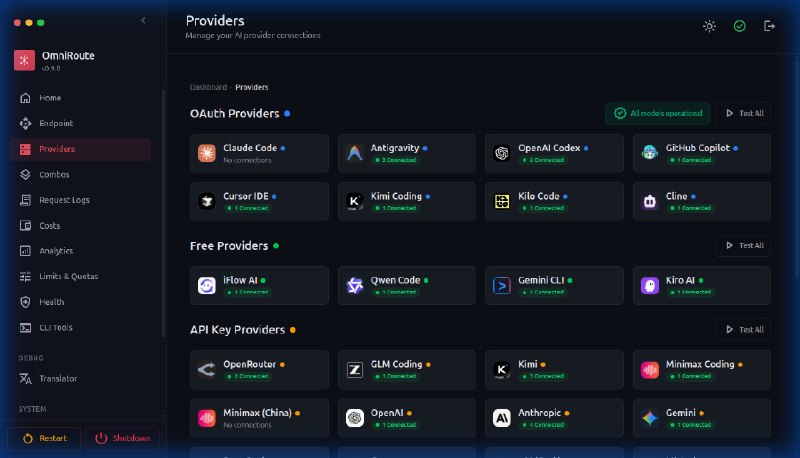The width and height of the screenshot is (800, 458).
Task: Collapse the sidebar with the chevron
Action: click(143, 20)
